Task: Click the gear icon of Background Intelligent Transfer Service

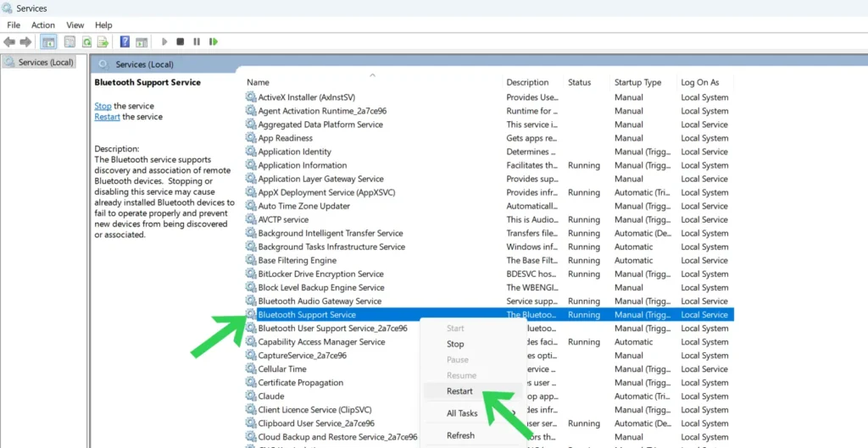Action: tap(251, 233)
